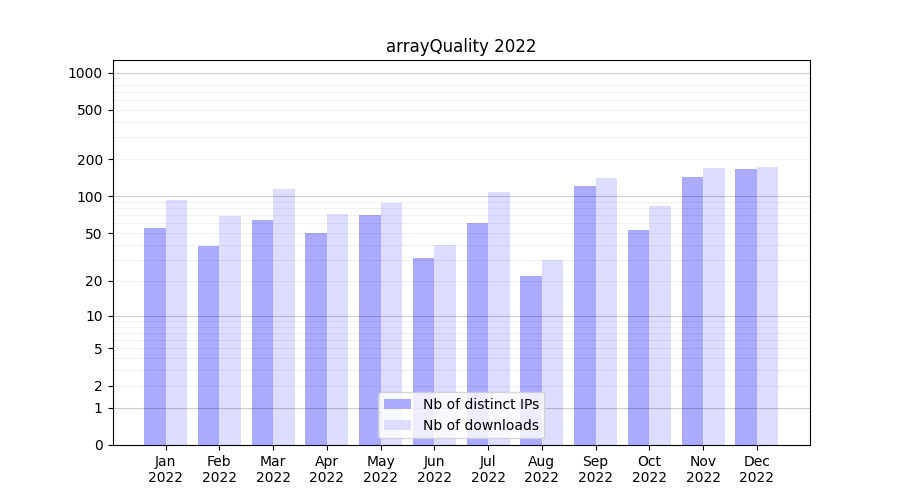The image size is (900, 500).
Task: Click the Jan 2022 downloads bar
Action: pyautogui.click(x=176, y=322)
